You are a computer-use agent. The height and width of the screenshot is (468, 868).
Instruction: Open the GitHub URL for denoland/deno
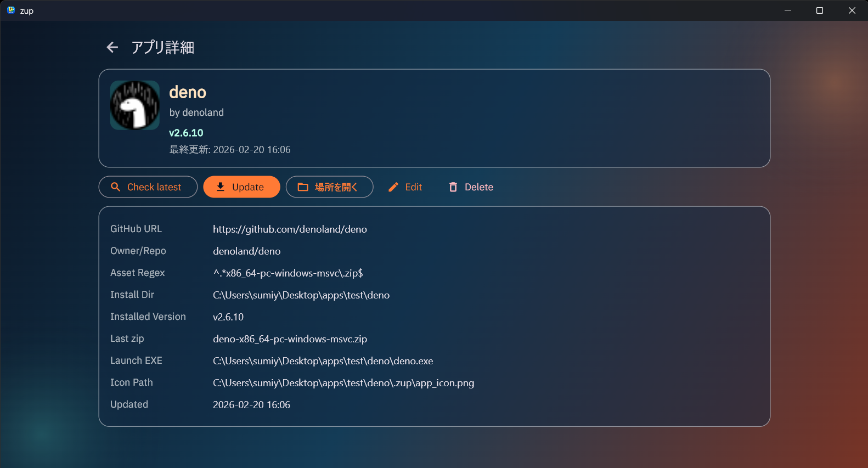coord(290,229)
